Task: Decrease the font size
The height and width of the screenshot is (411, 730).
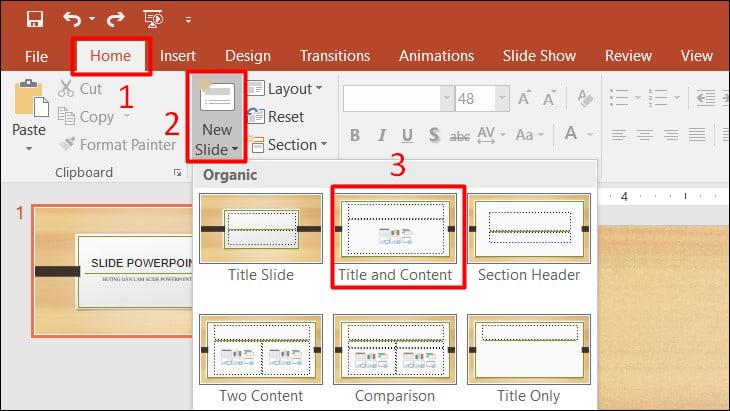Action: [x=549, y=98]
